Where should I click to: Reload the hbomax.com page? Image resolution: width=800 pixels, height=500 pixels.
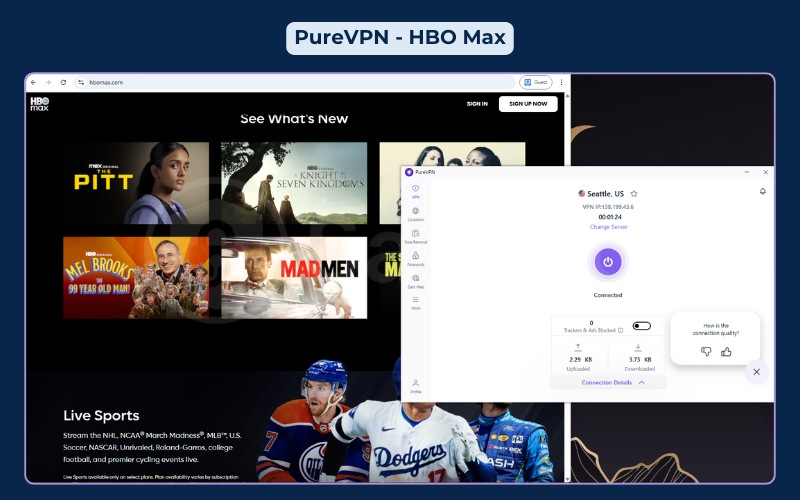63,82
